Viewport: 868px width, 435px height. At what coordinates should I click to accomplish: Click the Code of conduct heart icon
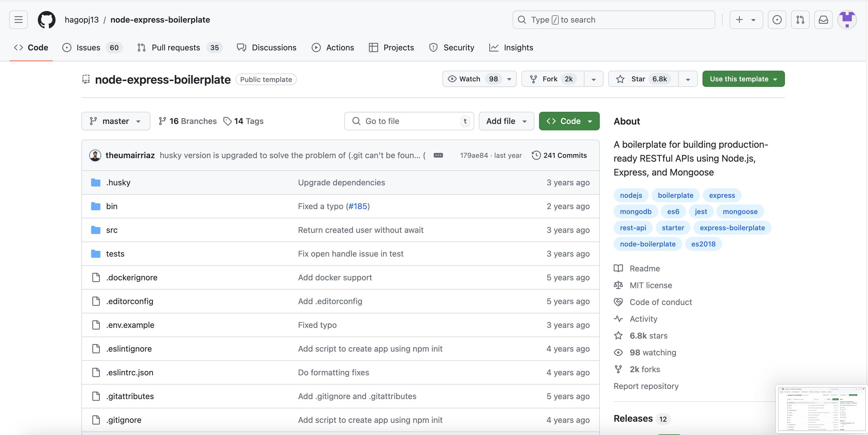(618, 302)
